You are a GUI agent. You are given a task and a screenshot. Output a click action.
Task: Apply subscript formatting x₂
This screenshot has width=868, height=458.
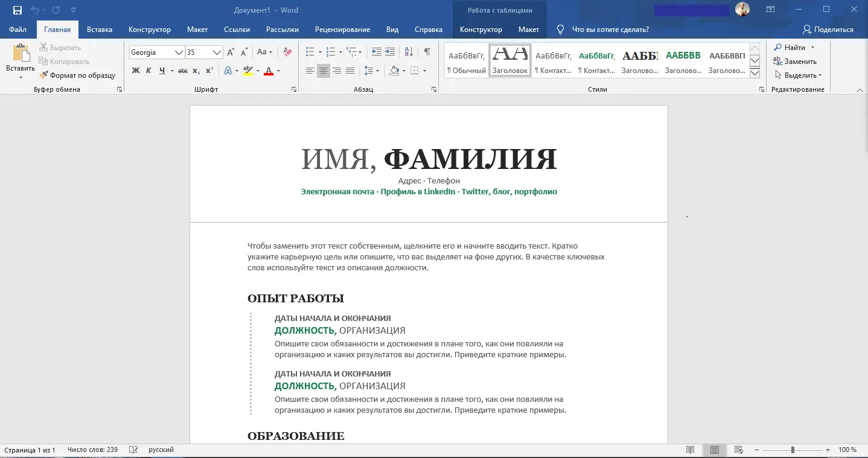(x=196, y=71)
